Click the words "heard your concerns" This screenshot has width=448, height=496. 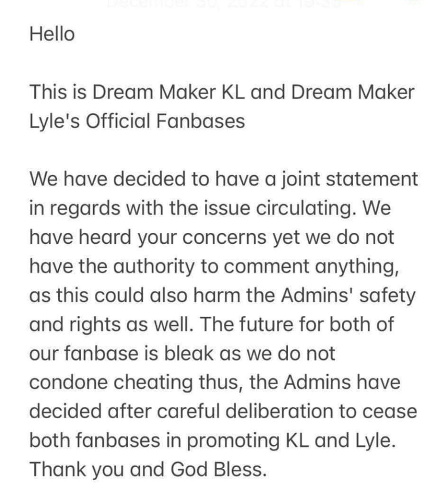point(172,237)
